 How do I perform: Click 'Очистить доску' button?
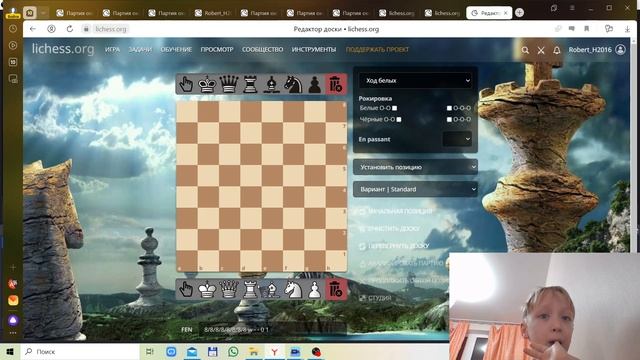coord(389,229)
